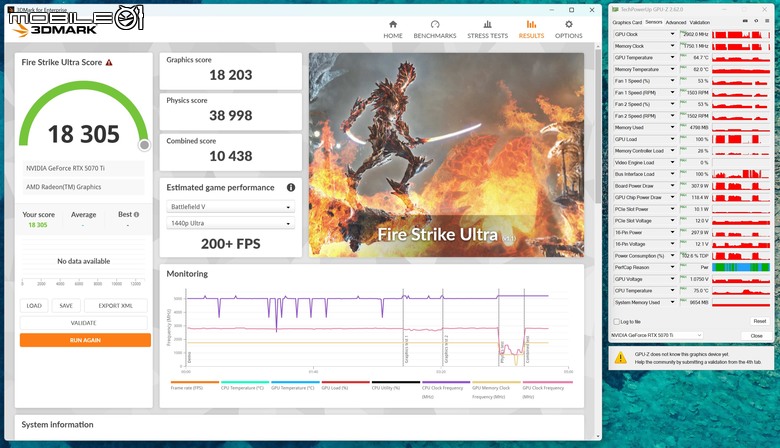Viewport: 780px width, 448px height.
Task: Click the gauge icon above Benchmarks
Action: pos(435,24)
